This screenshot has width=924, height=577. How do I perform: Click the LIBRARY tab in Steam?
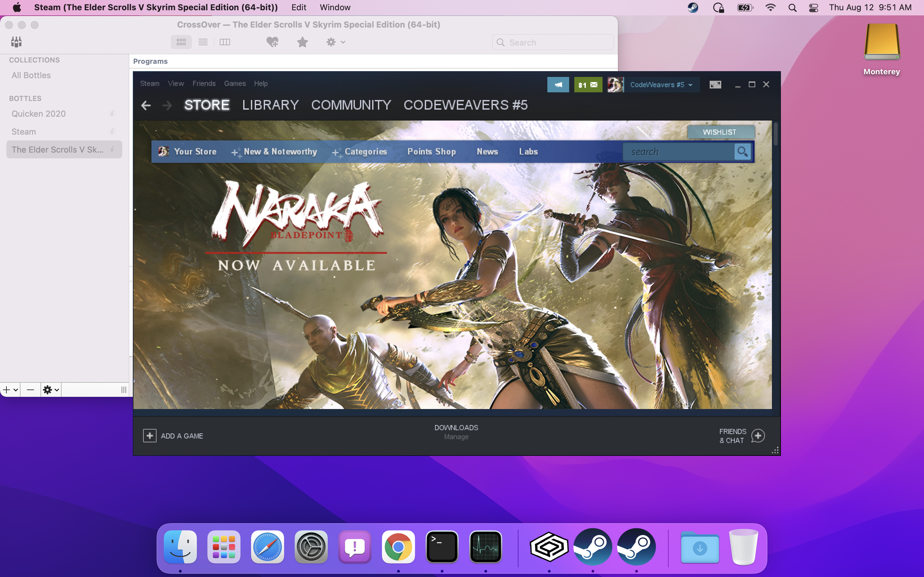(271, 105)
